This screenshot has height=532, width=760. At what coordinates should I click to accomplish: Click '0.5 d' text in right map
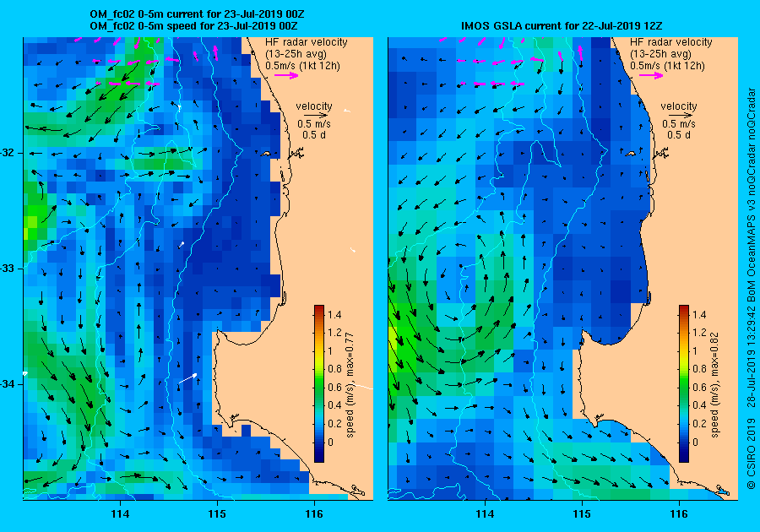pyautogui.click(x=679, y=135)
